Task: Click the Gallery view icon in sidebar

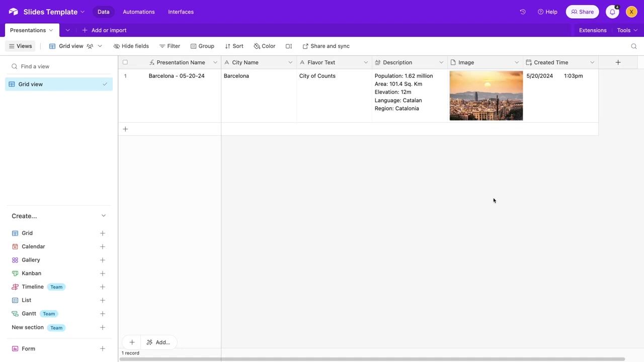Action: [x=15, y=260]
